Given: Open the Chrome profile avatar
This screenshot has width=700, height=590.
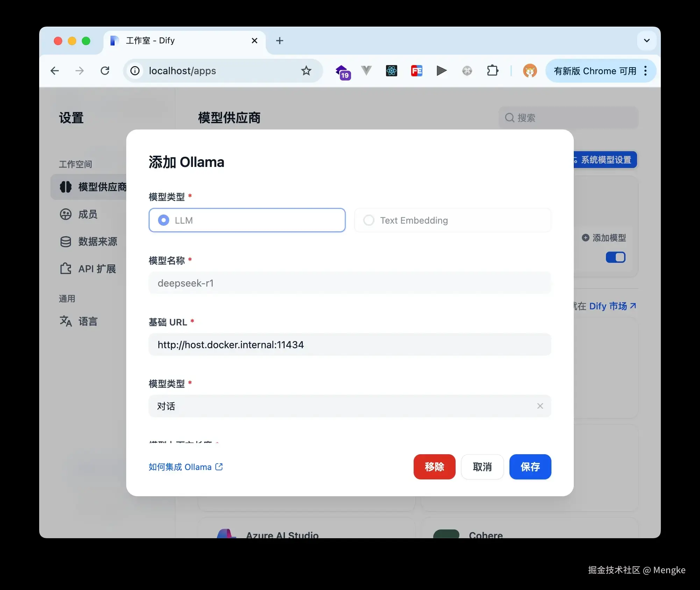Looking at the screenshot, I should [x=530, y=71].
